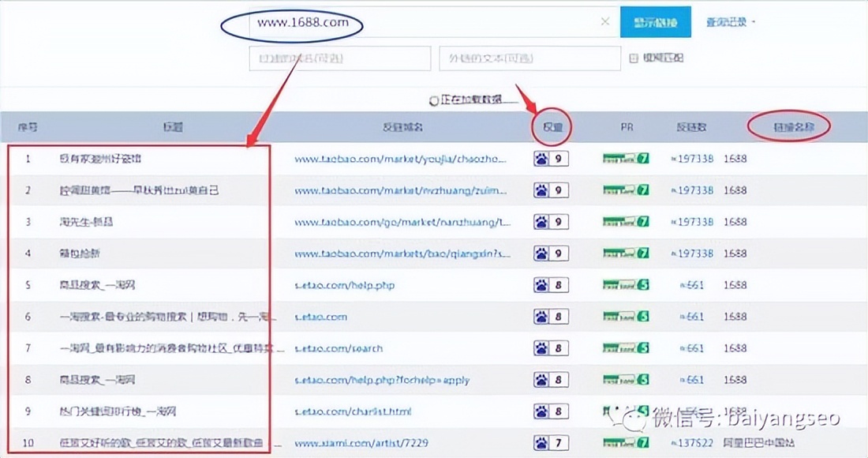Open the s.etao.com link in row 6
The width and height of the screenshot is (868, 458).
point(321,316)
